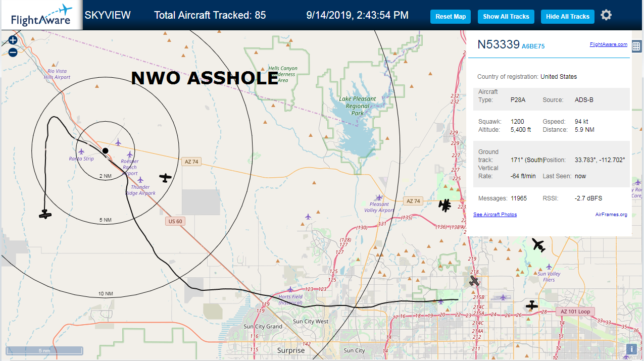Click the FlightAware logo
The height and width of the screenshot is (361, 644).
pos(41,15)
